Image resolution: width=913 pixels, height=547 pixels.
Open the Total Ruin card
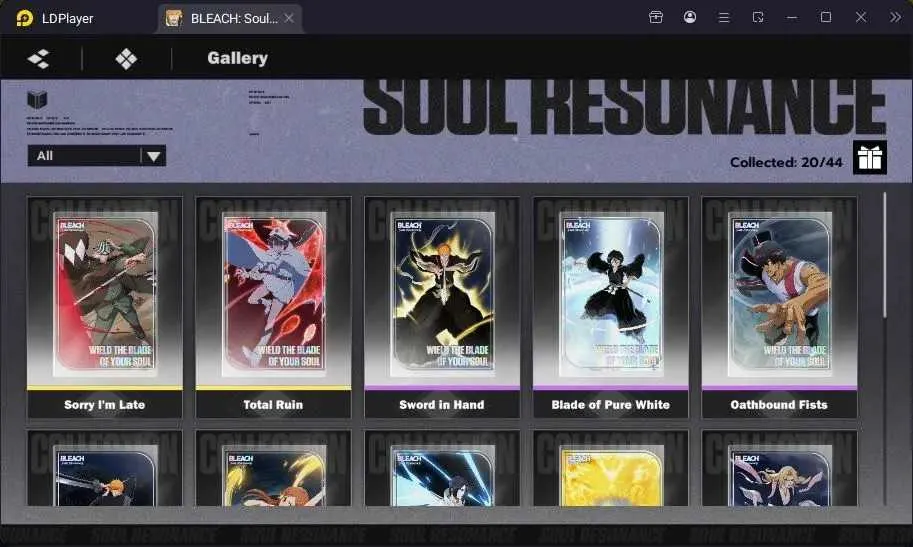coord(274,307)
